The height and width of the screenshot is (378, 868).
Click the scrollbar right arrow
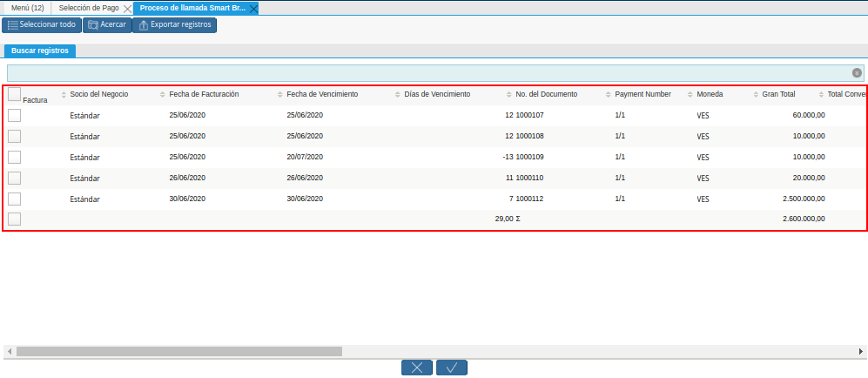860,351
